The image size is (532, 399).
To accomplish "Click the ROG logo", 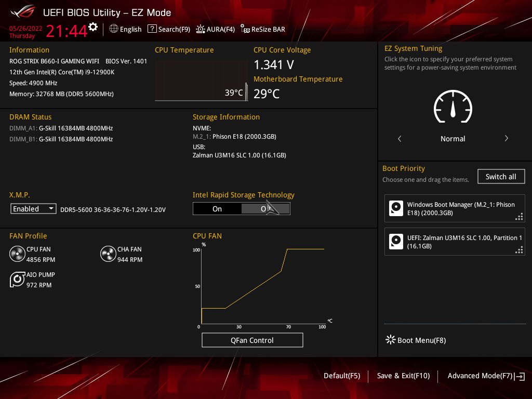I will [23, 12].
